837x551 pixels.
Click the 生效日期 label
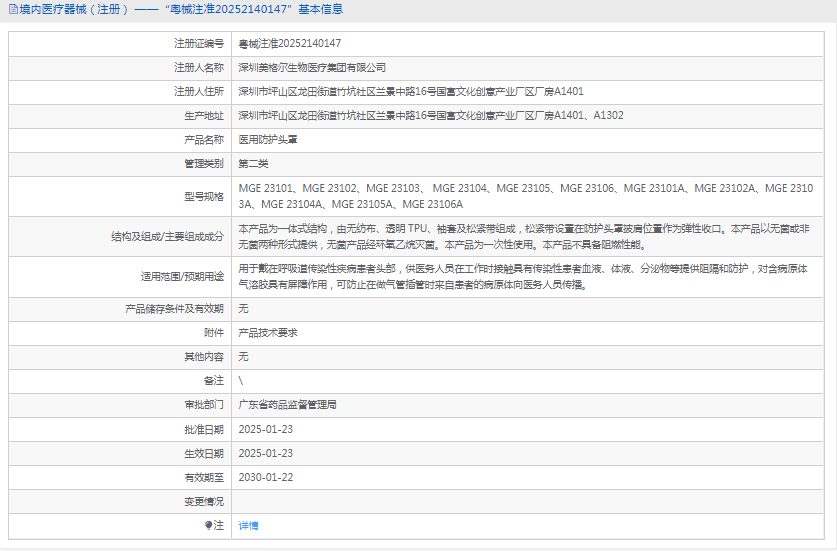click(204, 453)
